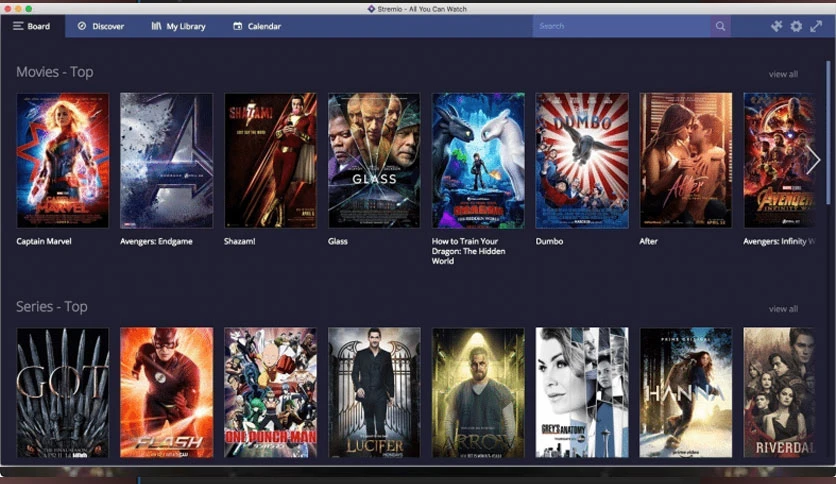Click the Board hamburger menu icon
Image resolution: width=836 pixels, height=484 pixels.
(x=18, y=26)
